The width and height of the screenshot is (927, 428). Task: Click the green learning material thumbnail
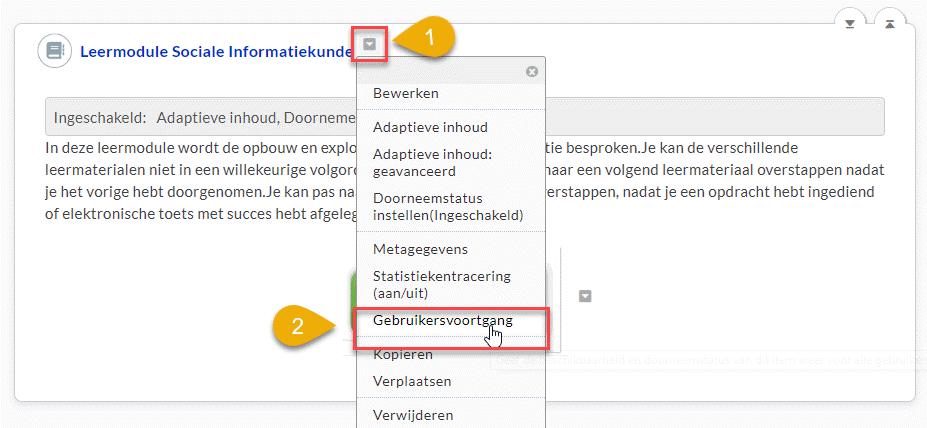[x=352, y=295]
